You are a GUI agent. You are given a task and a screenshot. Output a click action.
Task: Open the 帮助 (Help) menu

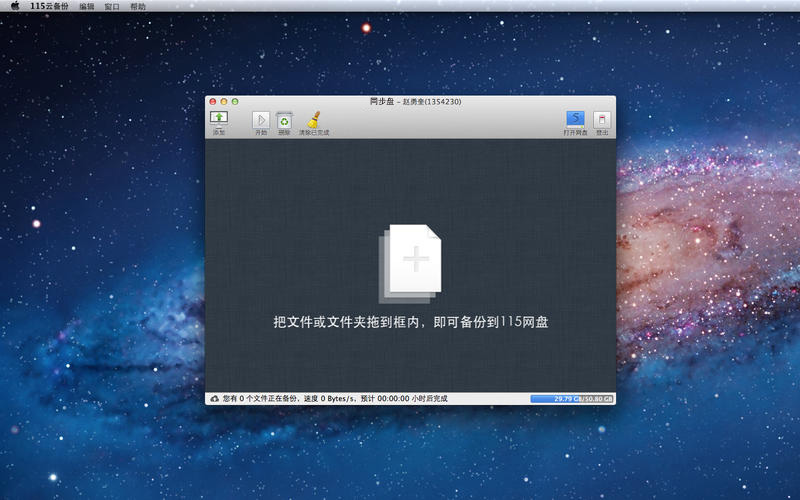click(x=137, y=6)
